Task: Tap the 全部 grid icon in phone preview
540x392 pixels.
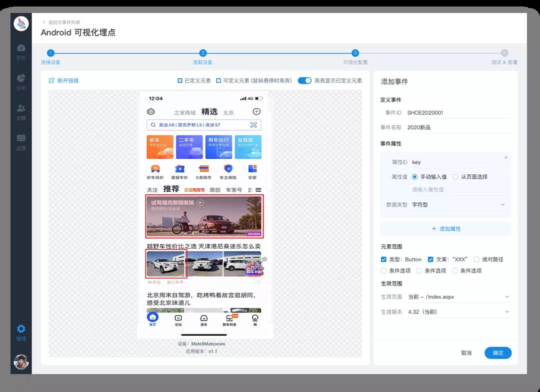Action: tap(252, 168)
